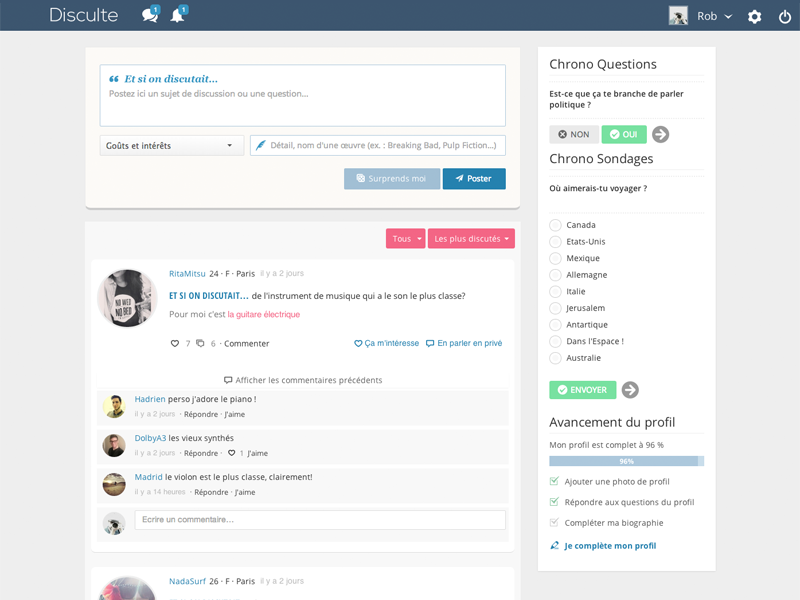
Task: Click the Poster button
Action: coord(474,179)
